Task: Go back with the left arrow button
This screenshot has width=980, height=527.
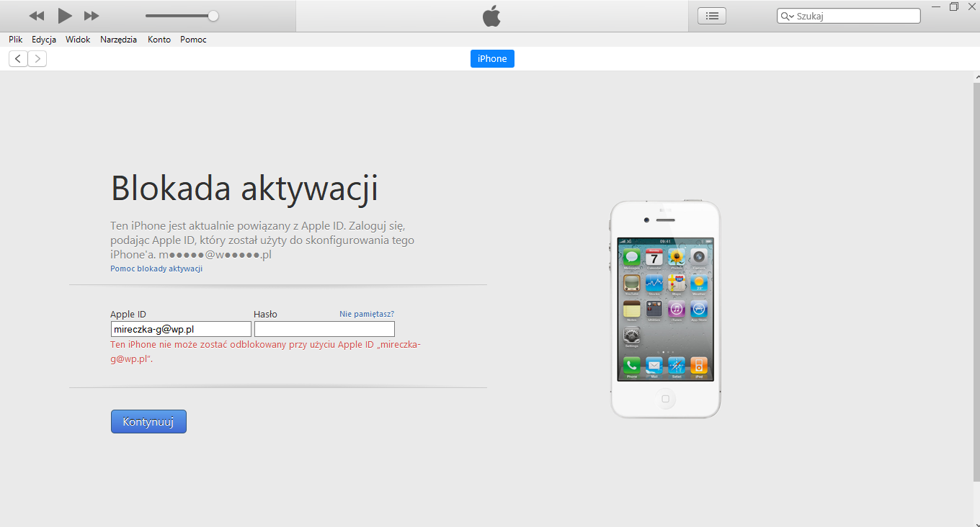Action: point(18,59)
